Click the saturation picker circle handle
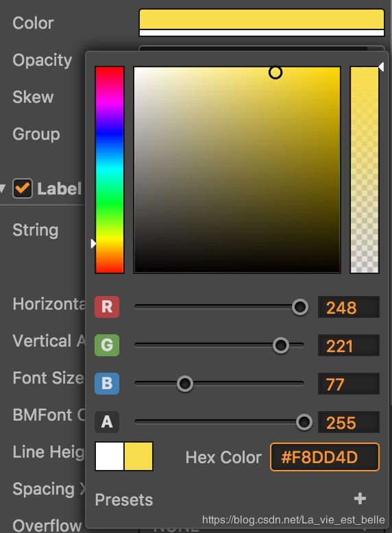The width and height of the screenshot is (392, 533). pos(275,73)
